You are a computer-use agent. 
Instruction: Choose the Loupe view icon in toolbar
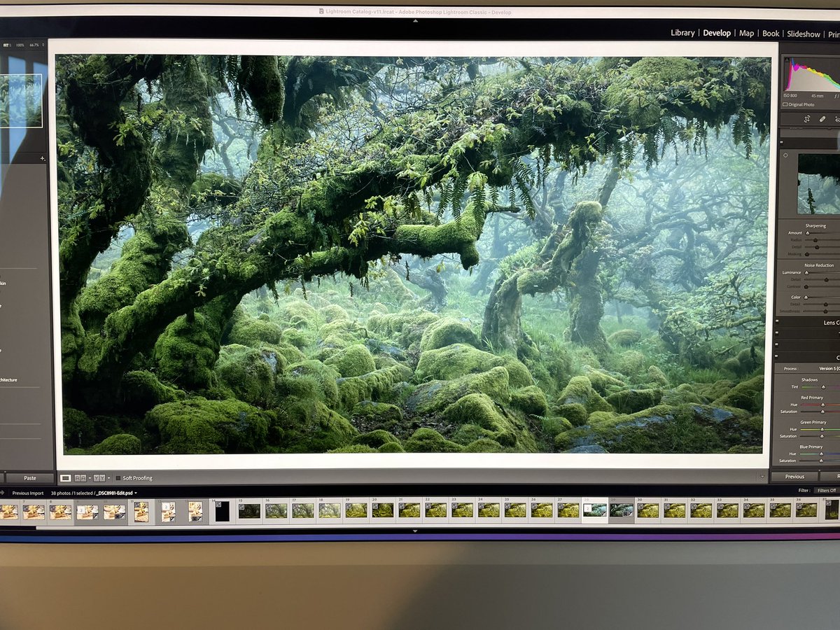pos(65,478)
